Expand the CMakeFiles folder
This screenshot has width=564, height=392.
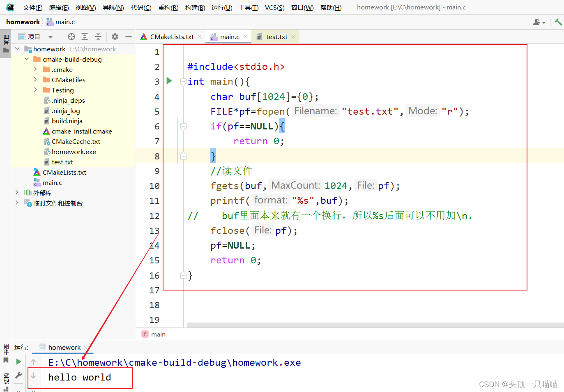click(35, 80)
